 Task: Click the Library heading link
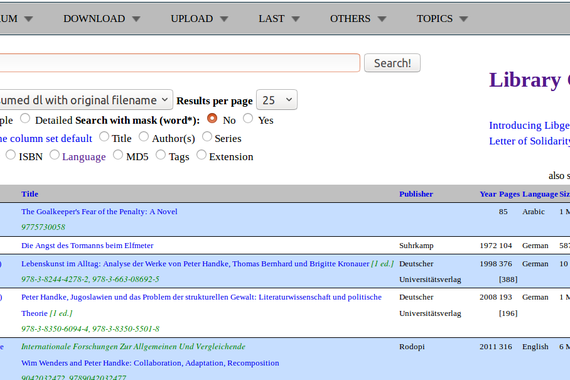[529, 80]
